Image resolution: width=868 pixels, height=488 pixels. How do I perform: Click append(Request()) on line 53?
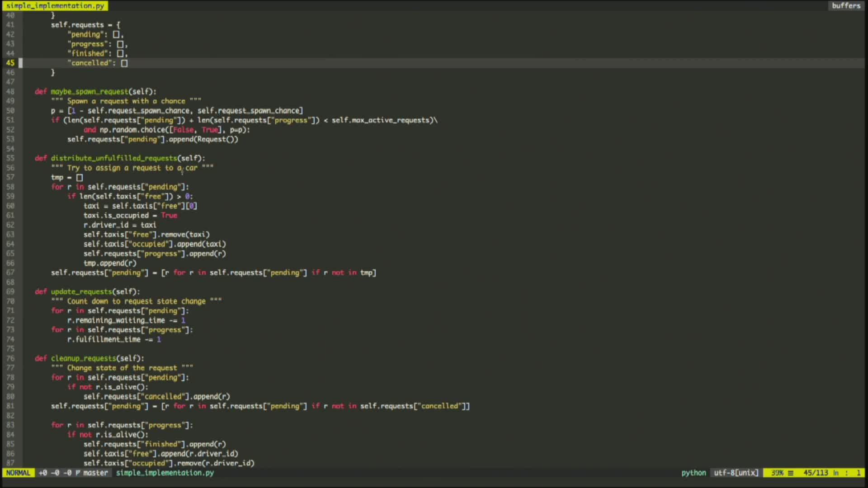(x=203, y=139)
